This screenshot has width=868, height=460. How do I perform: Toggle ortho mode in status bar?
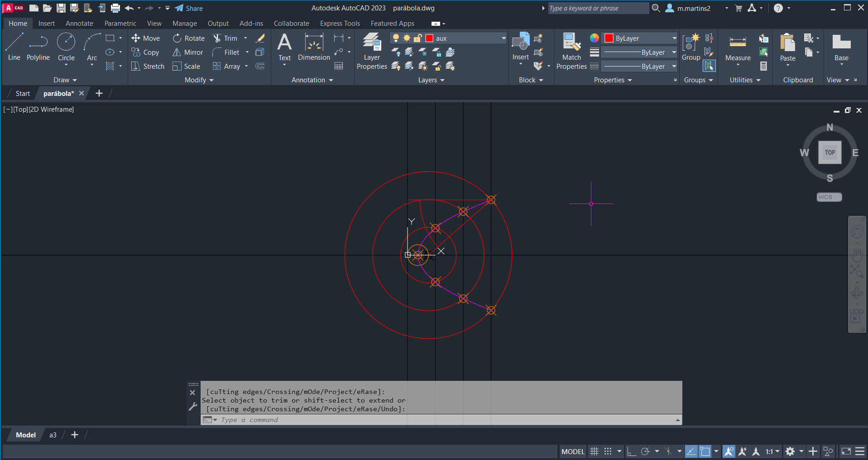tap(632, 451)
